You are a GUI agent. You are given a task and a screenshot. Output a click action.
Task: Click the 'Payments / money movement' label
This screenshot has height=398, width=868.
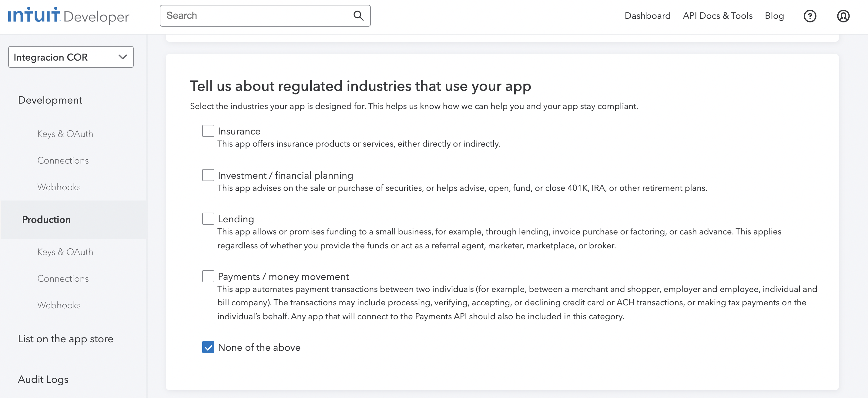283,277
